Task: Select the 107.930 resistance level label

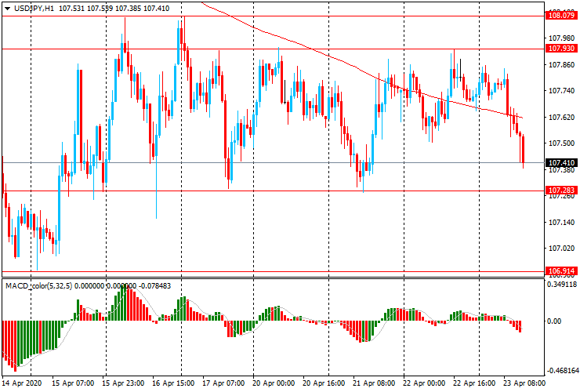Action: (561, 49)
